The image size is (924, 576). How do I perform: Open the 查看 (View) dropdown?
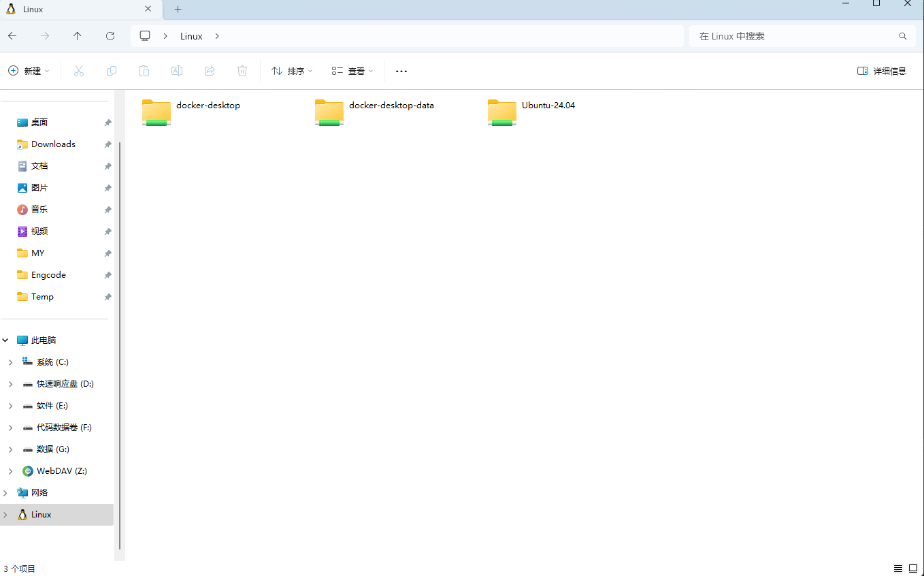pyautogui.click(x=352, y=71)
